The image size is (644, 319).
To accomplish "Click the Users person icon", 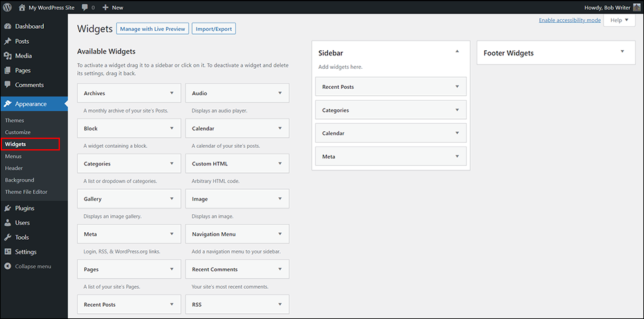I will click(7, 223).
